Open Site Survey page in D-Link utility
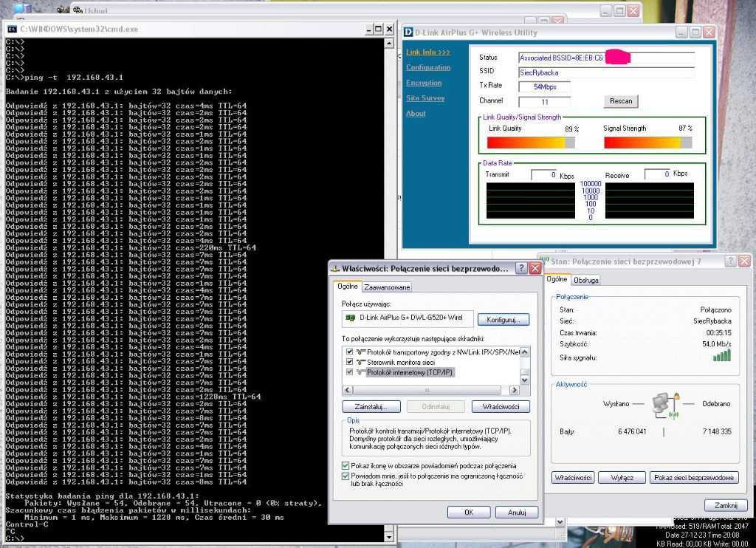The width and height of the screenshot is (756, 548). coord(425,98)
